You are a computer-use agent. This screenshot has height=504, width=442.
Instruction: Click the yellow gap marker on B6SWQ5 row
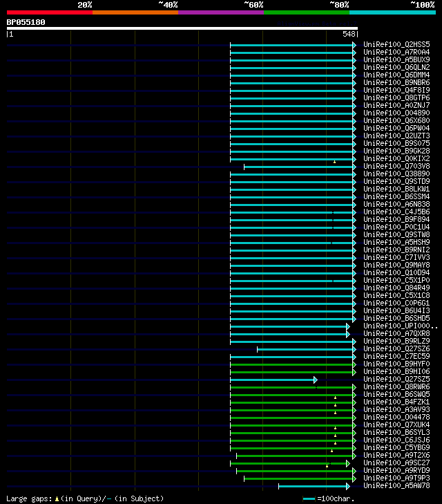point(335,398)
